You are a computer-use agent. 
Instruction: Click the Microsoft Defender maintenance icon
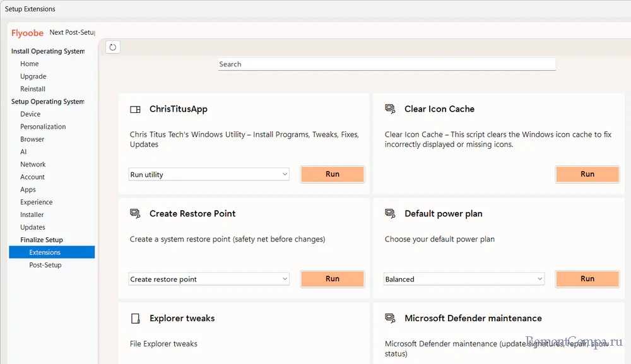[390, 319]
